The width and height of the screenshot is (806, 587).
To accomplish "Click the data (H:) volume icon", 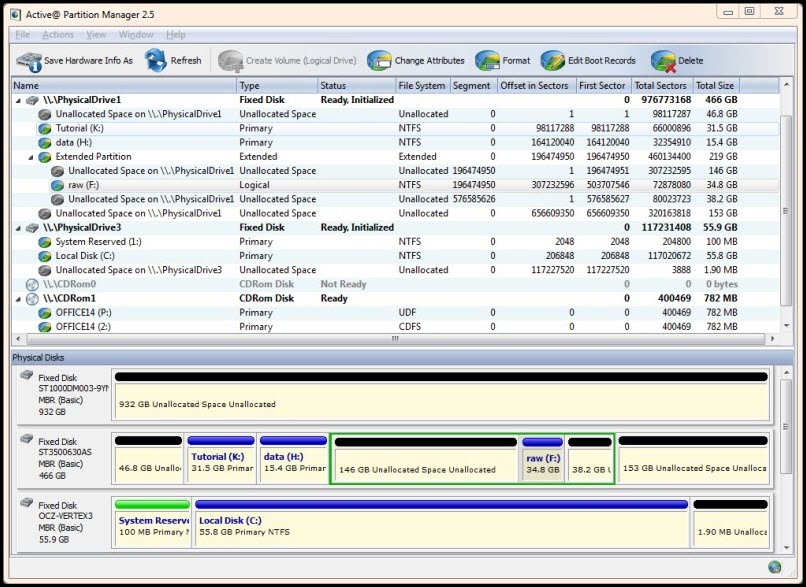I will tap(45, 143).
